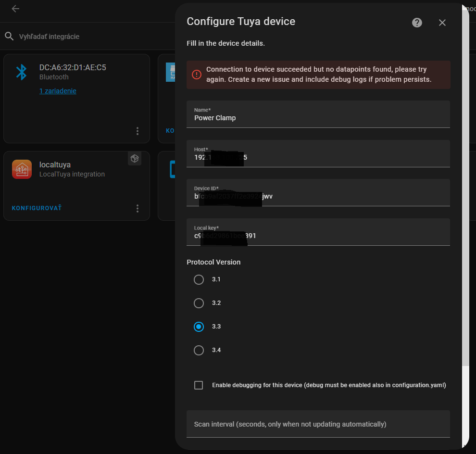Click the localtuya integration logo

[22, 169]
